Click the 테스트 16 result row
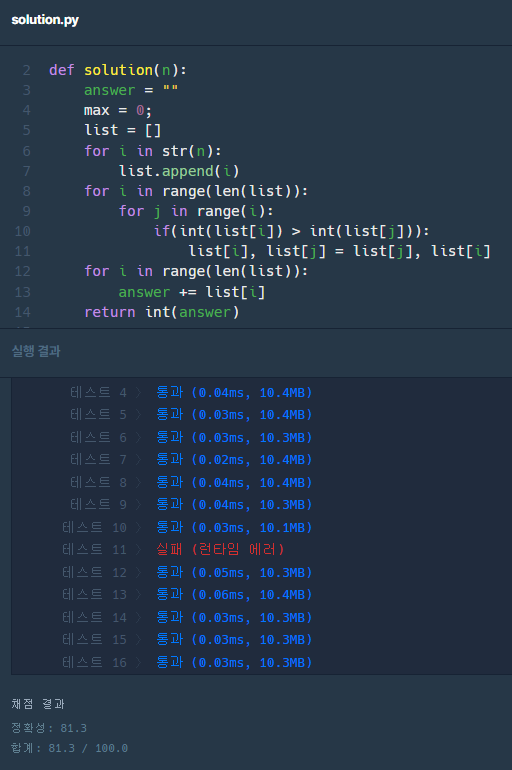 [187, 662]
